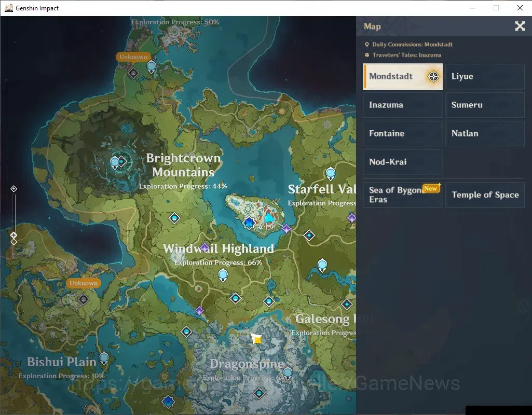Click the zoom-out minus icon on map

click(13, 242)
